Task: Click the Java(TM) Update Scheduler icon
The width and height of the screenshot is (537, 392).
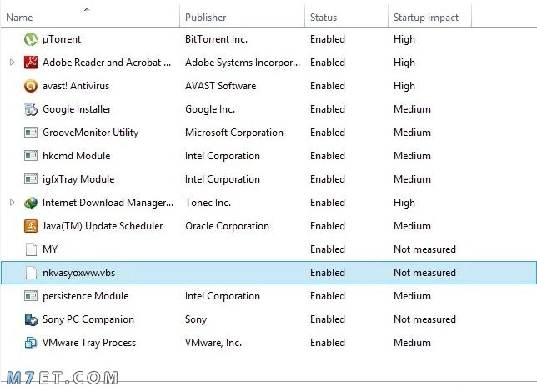Action: point(31,226)
